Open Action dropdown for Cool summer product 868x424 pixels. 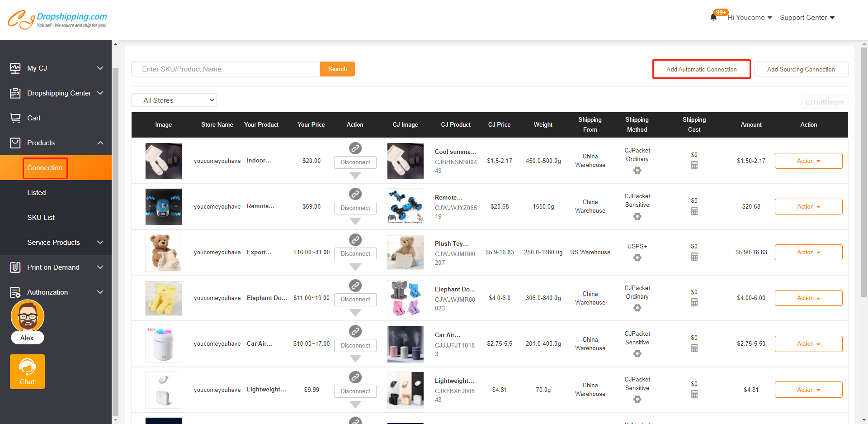tap(808, 161)
